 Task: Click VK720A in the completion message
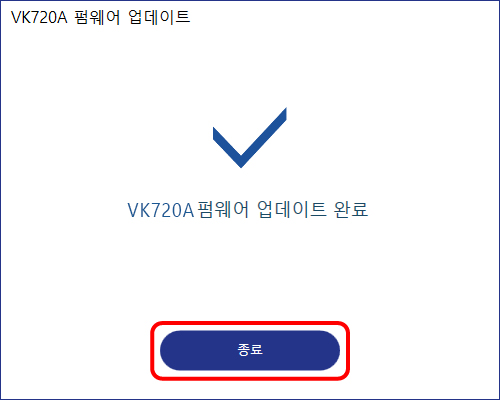pyautogui.click(x=161, y=210)
